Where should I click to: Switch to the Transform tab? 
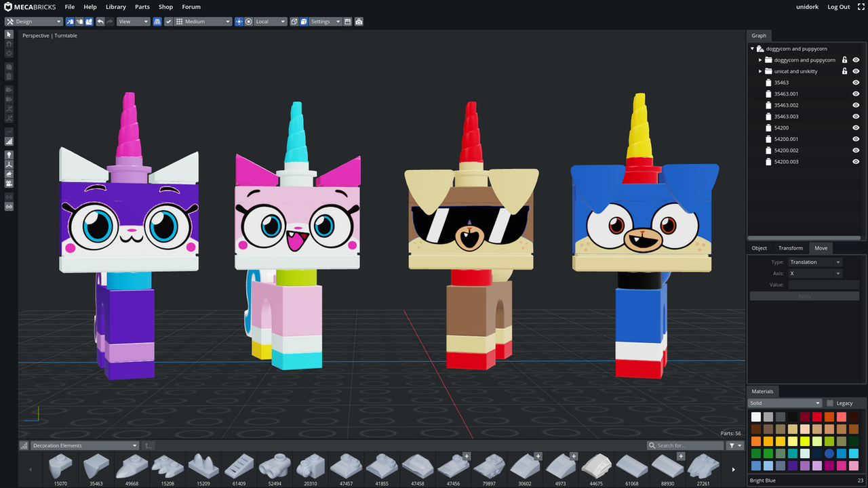pos(791,248)
